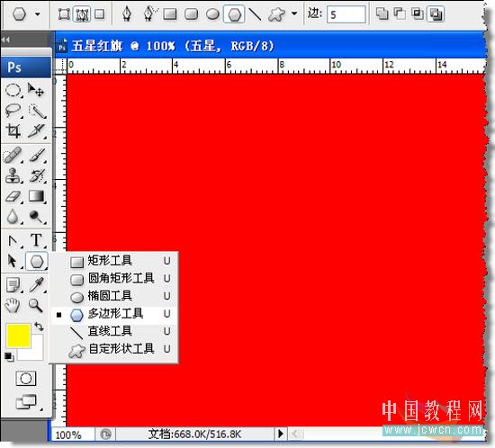Screen dimensions: 495x448
Task: Select the Healing Brush tool
Action: [13, 156]
